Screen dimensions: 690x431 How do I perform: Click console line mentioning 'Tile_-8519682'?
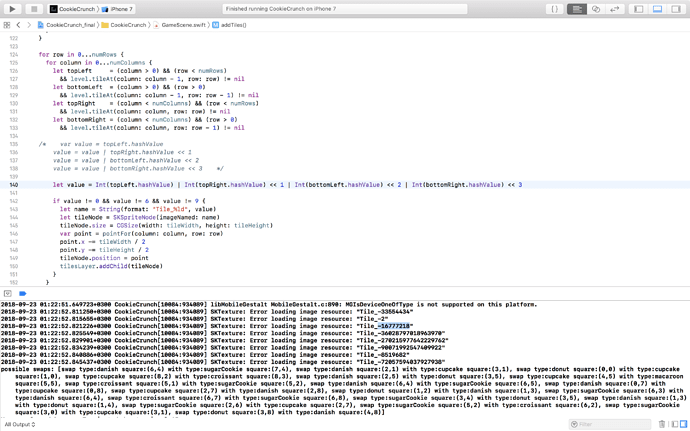[206, 355]
